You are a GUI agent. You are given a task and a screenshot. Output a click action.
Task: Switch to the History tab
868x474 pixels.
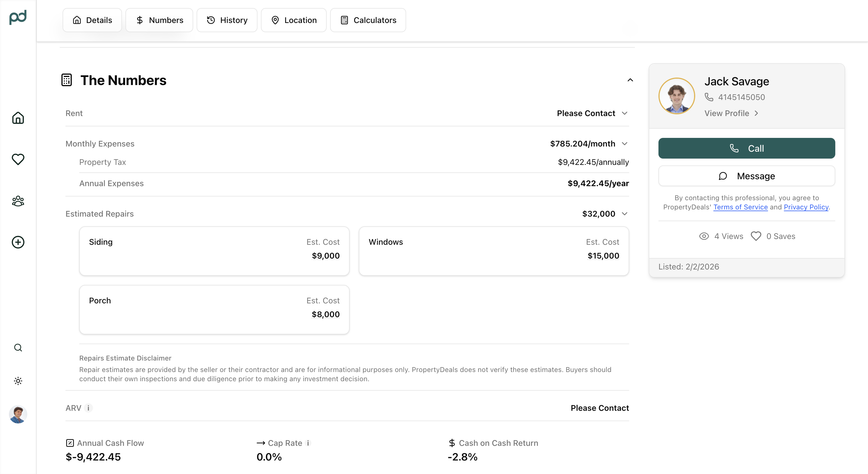pos(227,20)
